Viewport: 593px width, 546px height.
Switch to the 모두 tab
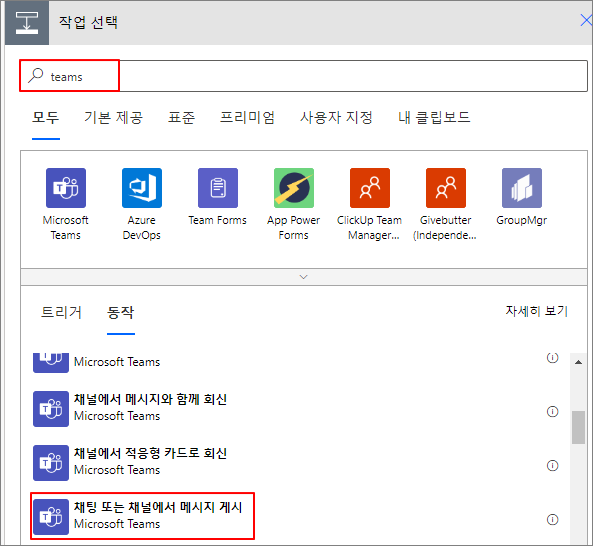(x=46, y=118)
